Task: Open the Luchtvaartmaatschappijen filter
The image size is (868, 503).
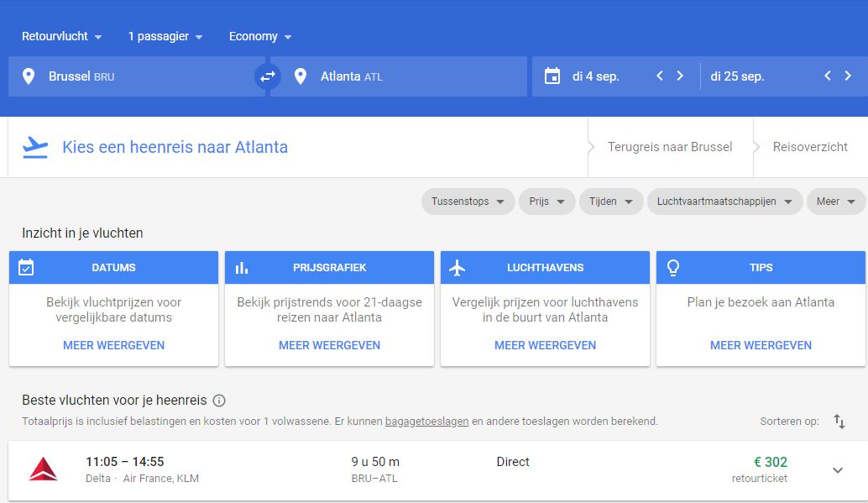Action: pos(724,202)
